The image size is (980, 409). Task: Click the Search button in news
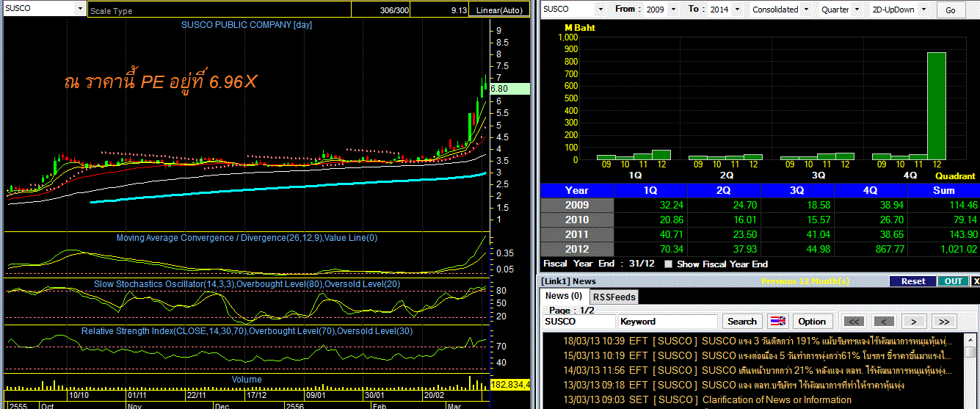point(741,322)
